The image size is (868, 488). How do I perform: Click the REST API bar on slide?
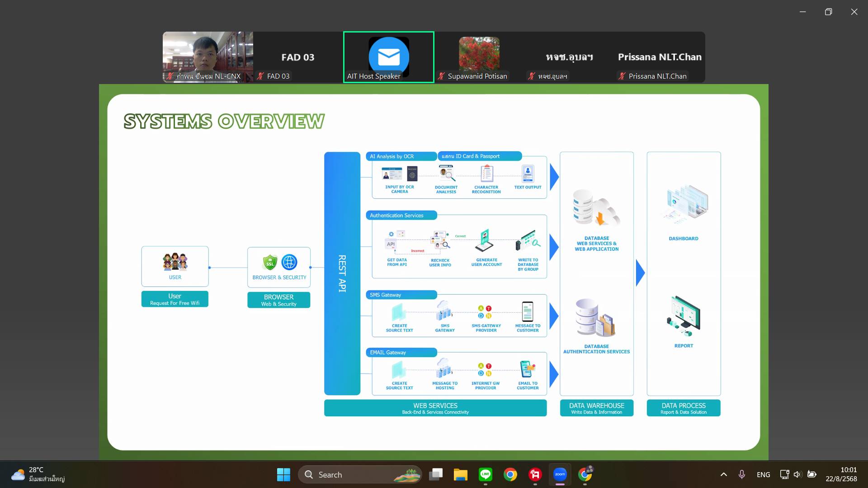pos(342,273)
